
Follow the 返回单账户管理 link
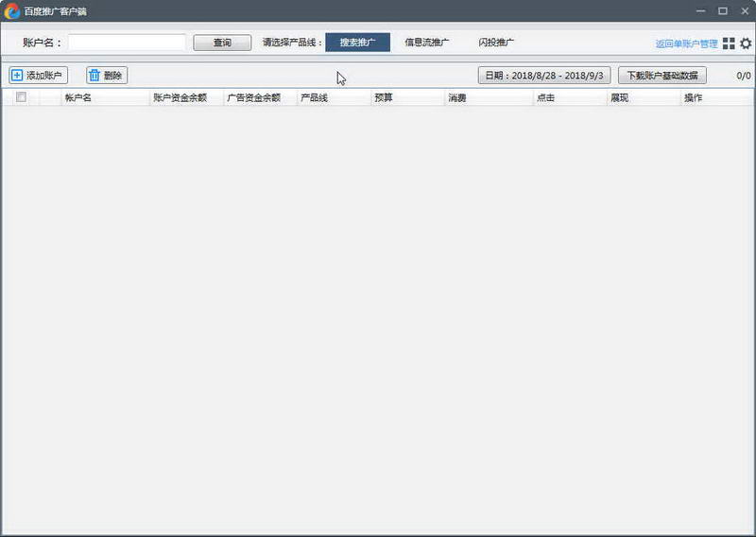[x=686, y=43]
